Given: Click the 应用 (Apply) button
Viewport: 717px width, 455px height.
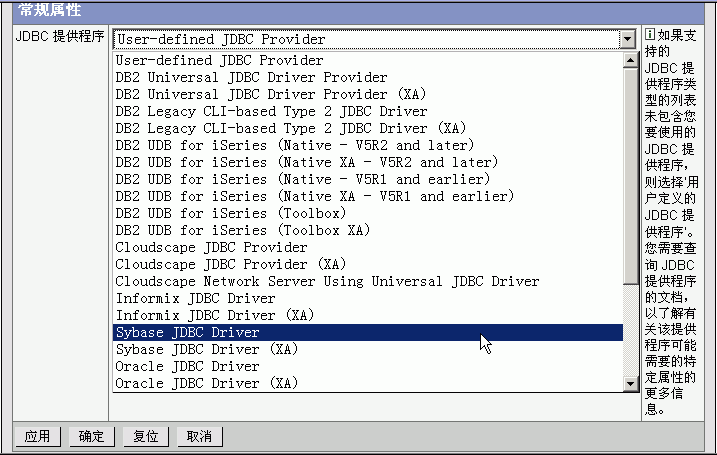Looking at the screenshot, I should coord(37,436).
